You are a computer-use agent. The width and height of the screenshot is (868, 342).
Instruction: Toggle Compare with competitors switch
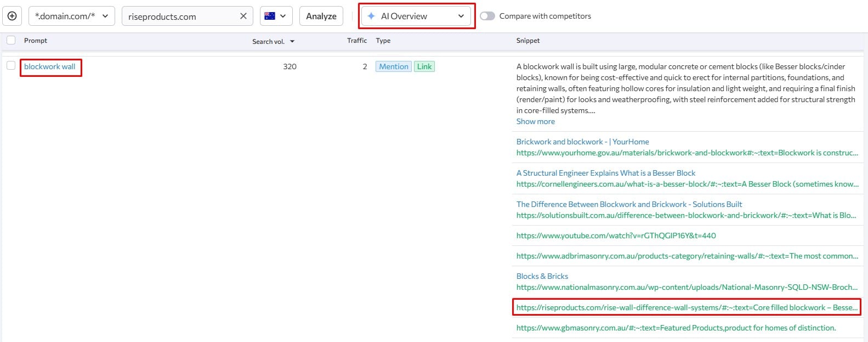(487, 16)
